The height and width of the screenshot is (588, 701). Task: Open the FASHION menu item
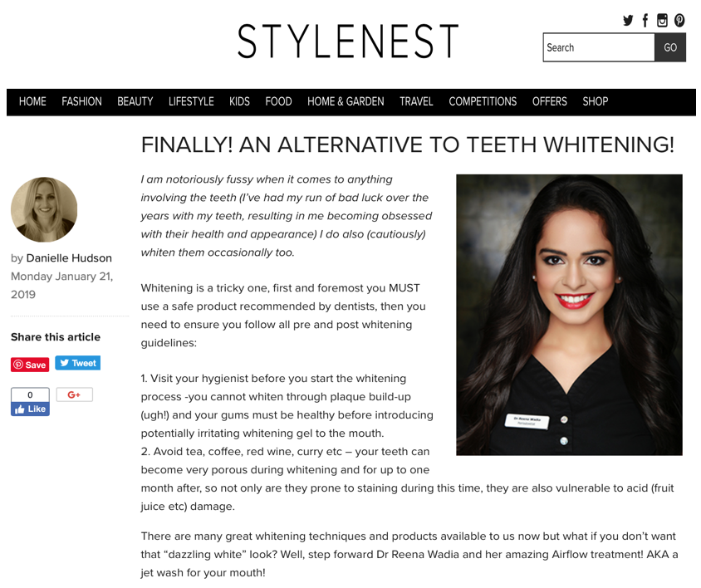82,101
